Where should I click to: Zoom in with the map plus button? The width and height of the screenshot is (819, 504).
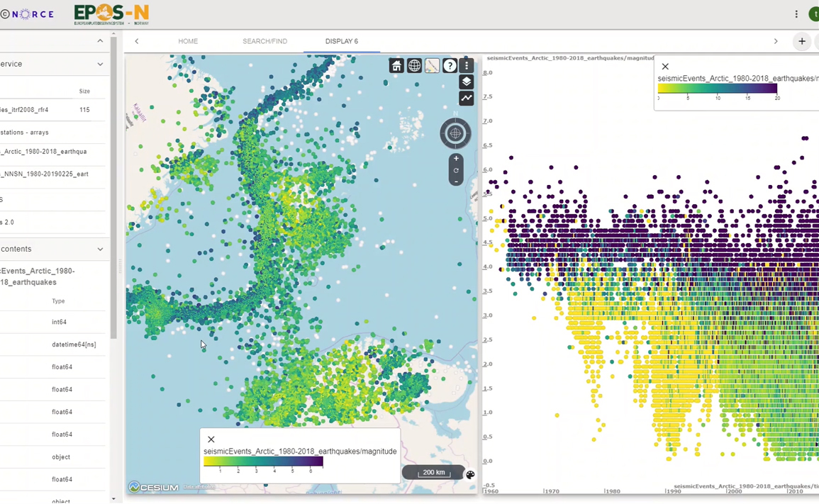click(x=456, y=159)
